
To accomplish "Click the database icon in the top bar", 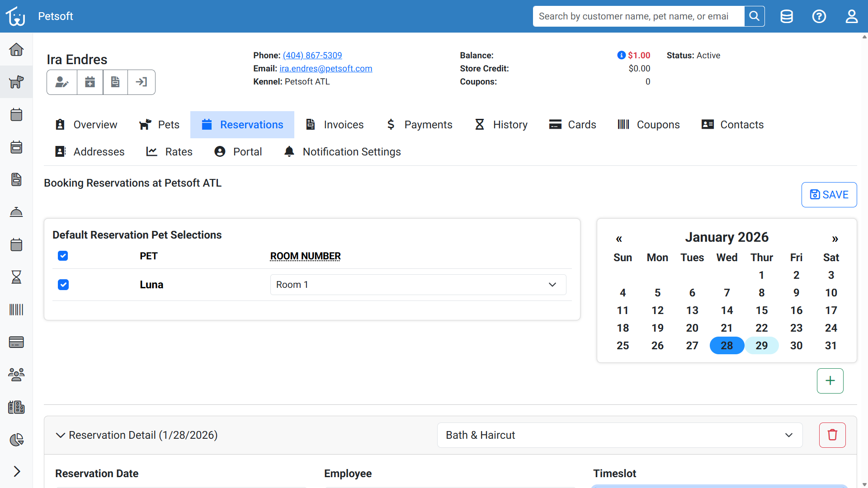I will tap(787, 16).
